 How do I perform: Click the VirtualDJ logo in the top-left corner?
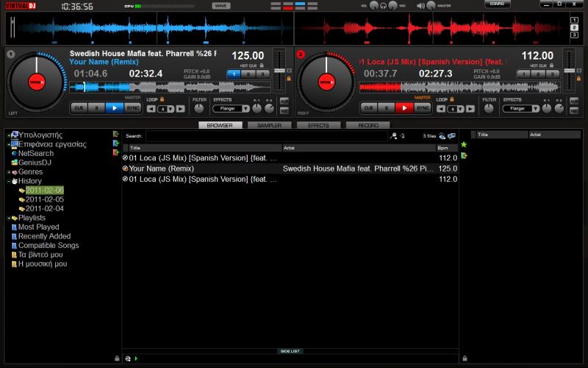click(21, 6)
